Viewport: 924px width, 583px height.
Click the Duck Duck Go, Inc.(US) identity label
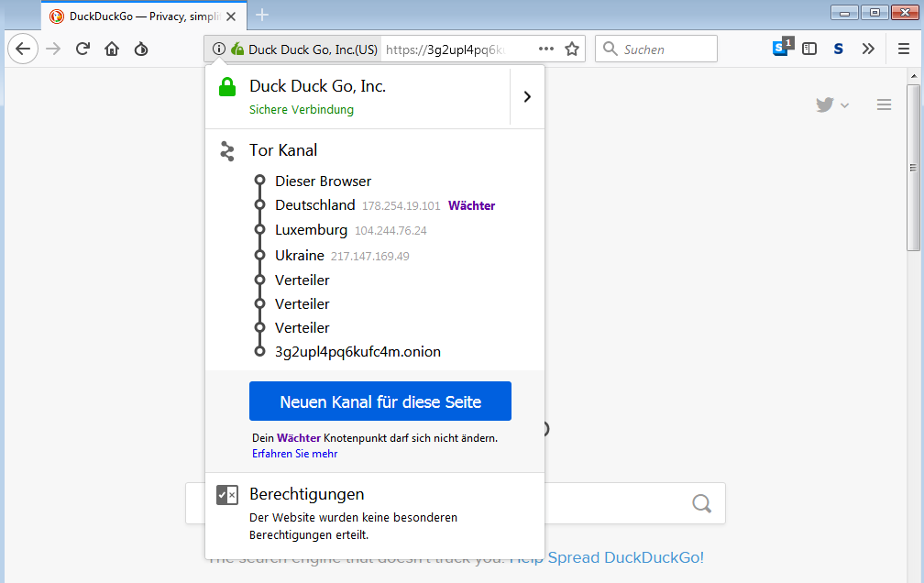point(313,49)
